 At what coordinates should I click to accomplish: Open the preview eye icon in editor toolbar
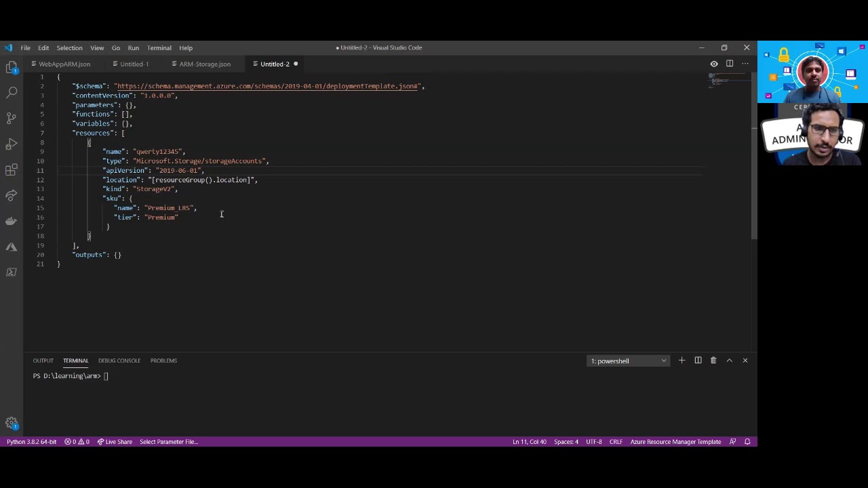[x=714, y=64]
